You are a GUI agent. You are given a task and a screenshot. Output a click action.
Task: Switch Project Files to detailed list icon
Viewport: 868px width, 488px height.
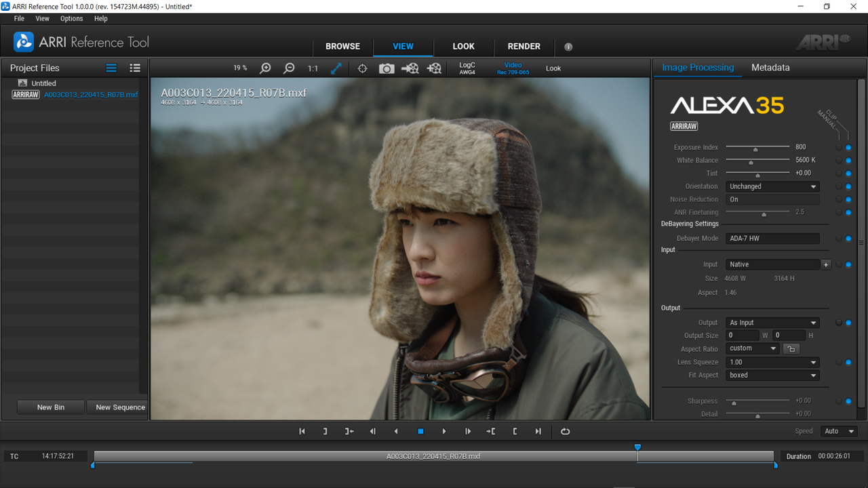point(135,68)
